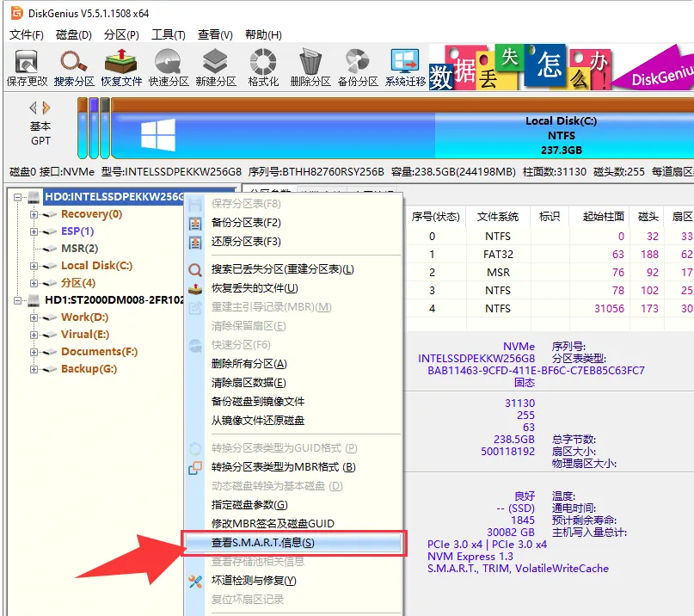Select the FAT32 row in partition table

coord(549,255)
